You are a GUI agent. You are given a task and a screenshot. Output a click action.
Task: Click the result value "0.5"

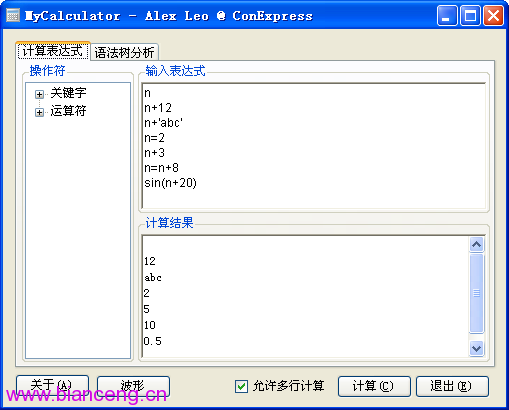pos(153,341)
